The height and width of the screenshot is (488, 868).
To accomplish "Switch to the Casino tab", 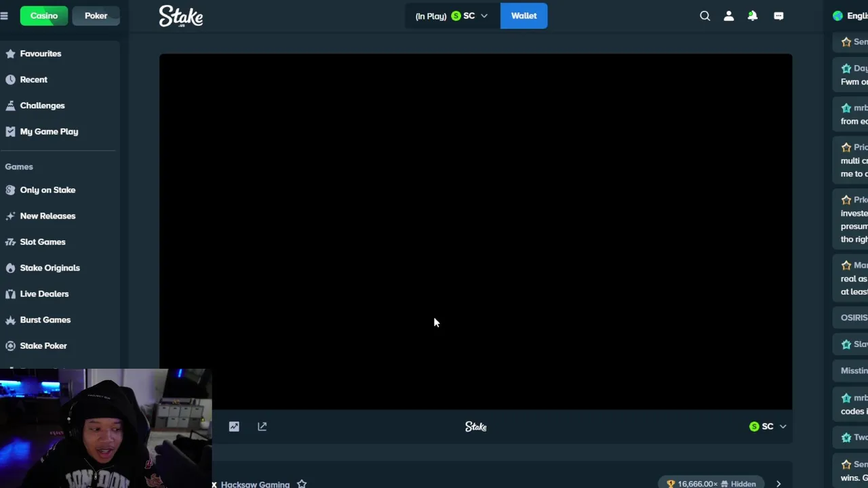I will coord(44,16).
